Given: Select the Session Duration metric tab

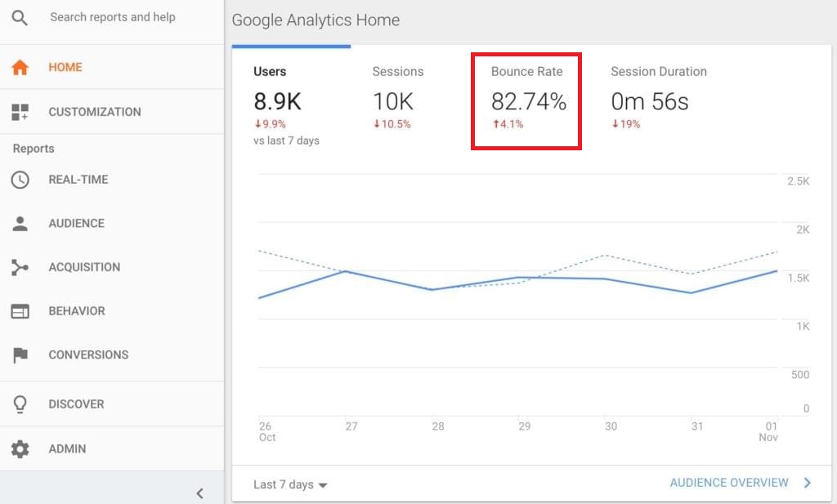Looking at the screenshot, I should tap(658, 100).
